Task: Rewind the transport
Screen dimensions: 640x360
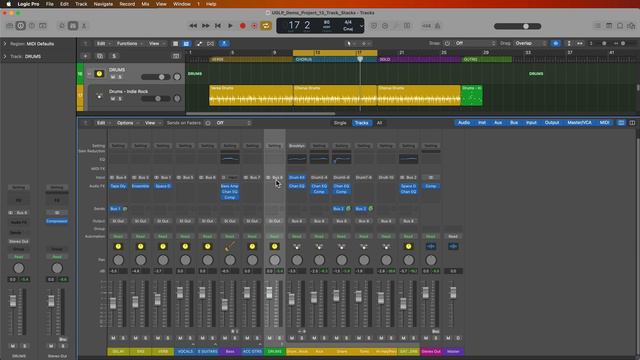Action: pyautogui.click(x=193, y=26)
